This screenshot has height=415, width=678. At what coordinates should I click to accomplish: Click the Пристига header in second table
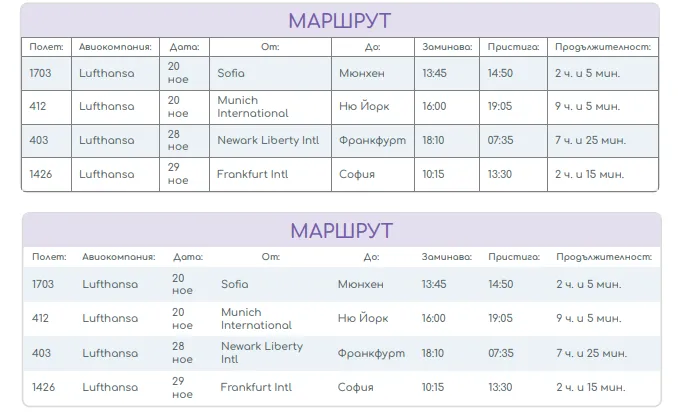[514, 257]
